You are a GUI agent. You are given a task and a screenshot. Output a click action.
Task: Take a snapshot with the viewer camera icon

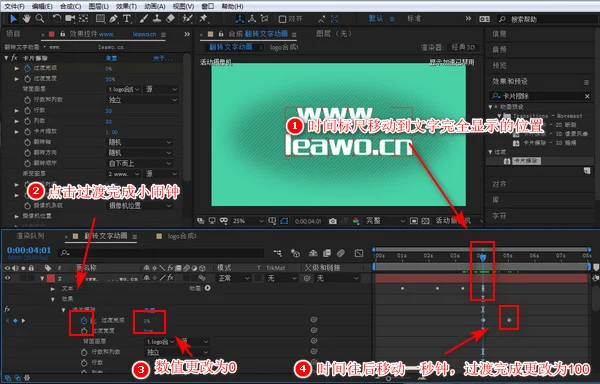pyautogui.click(x=333, y=221)
